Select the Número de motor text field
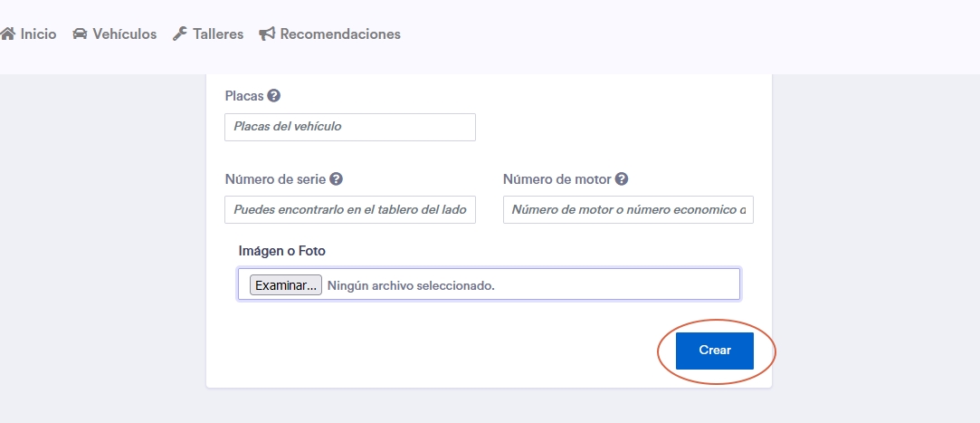This screenshot has height=423, width=980. coord(628,209)
